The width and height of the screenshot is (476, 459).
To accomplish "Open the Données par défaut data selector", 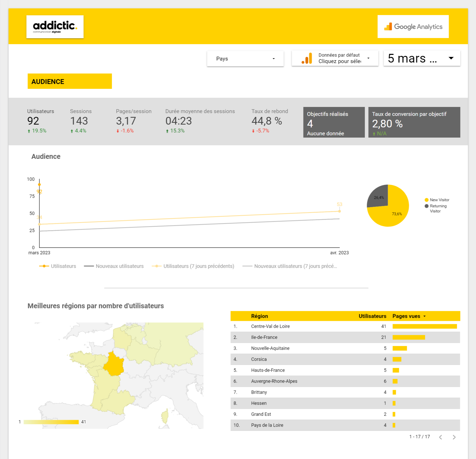I will (x=339, y=58).
